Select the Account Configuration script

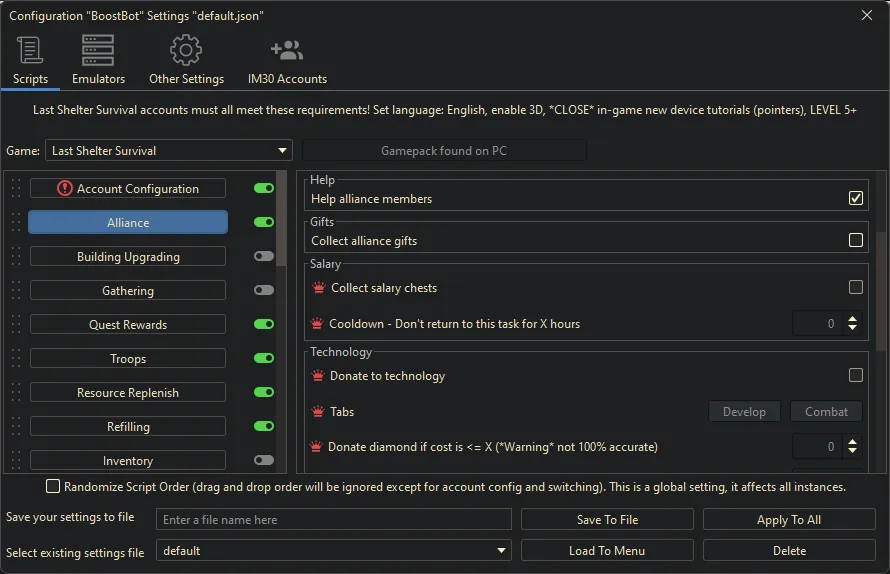(x=128, y=188)
